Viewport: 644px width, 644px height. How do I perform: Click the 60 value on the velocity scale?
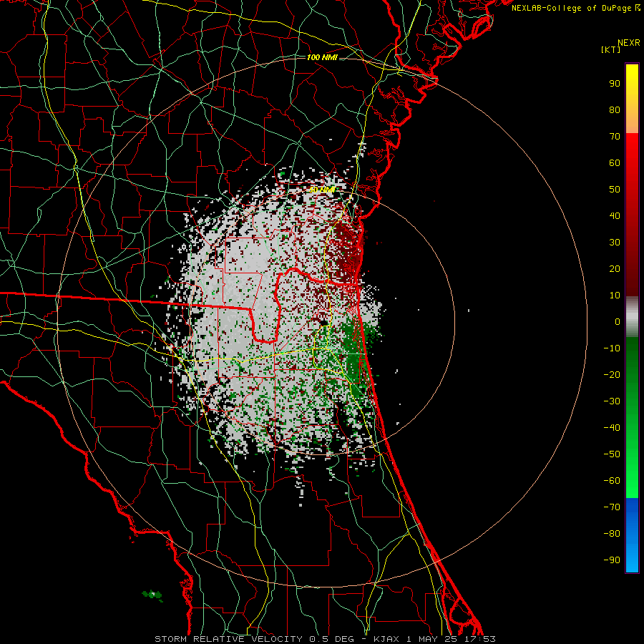(615, 162)
